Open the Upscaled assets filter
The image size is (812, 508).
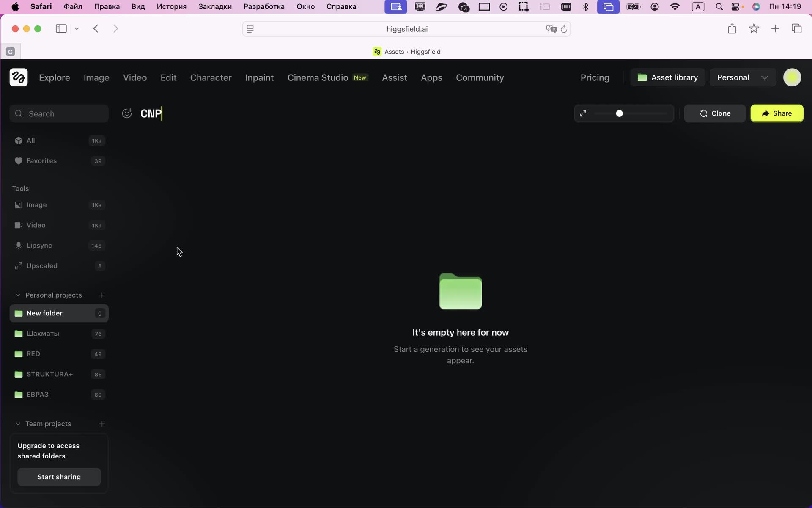(x=41, y=266)
